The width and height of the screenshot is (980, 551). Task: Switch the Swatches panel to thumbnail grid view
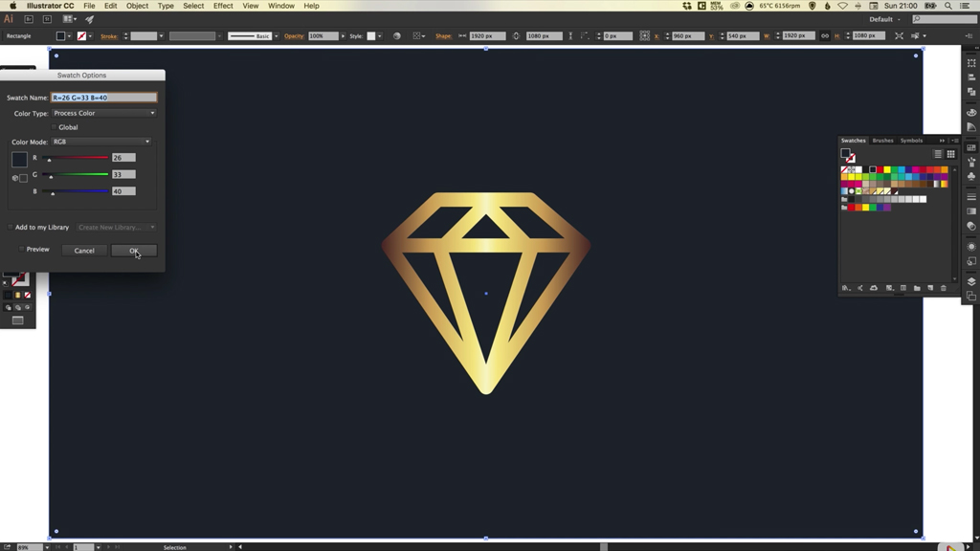click(x=950, y=153)
